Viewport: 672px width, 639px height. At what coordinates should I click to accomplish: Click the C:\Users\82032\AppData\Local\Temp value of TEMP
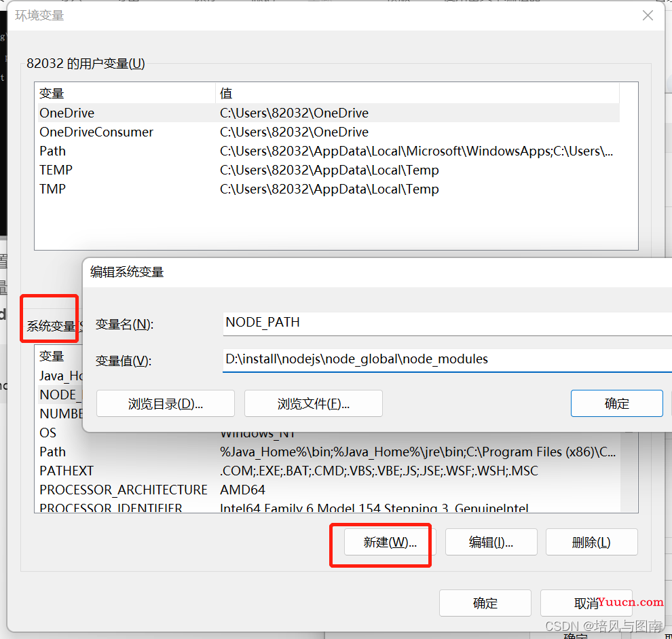pos(329,170)
